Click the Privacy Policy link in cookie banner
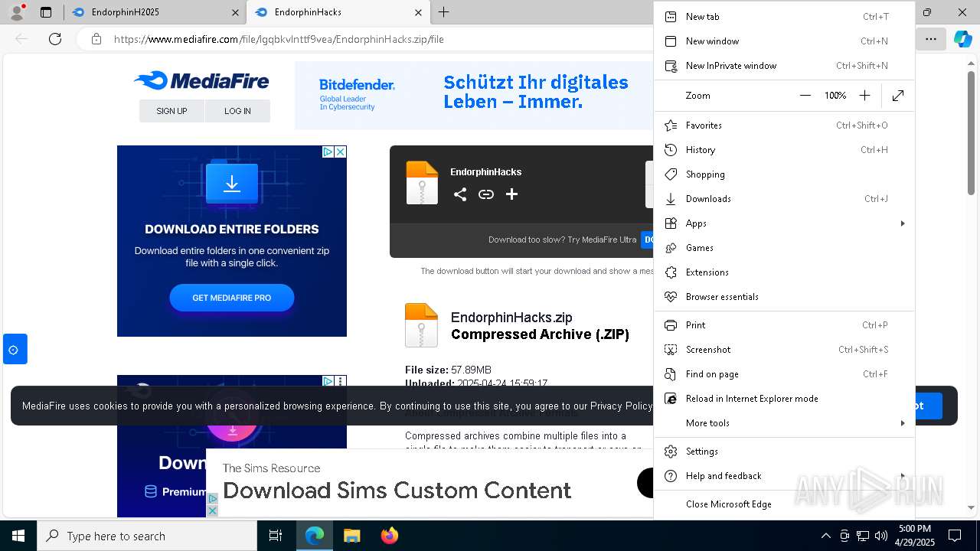 tap(621, 406)
